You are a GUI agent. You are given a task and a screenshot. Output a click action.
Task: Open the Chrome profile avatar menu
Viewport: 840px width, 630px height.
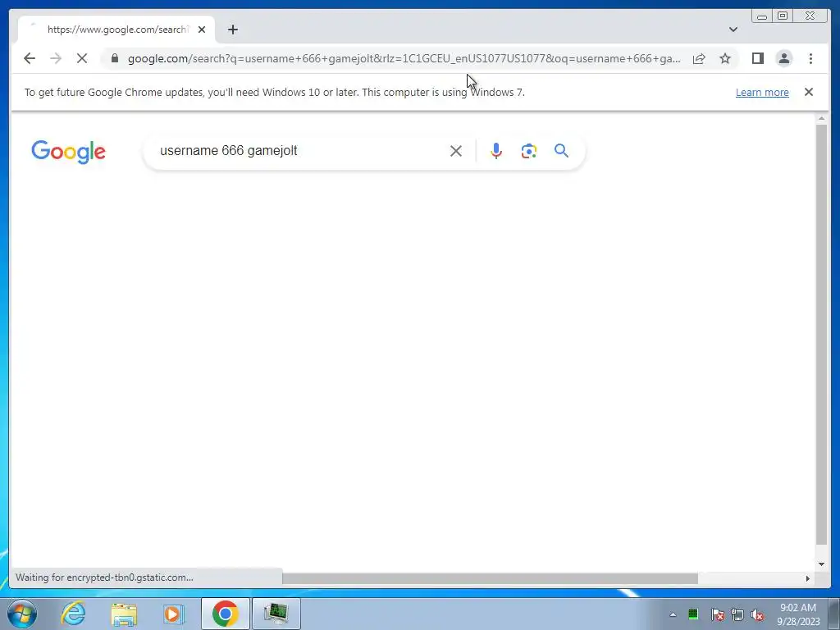pos(783,58)
